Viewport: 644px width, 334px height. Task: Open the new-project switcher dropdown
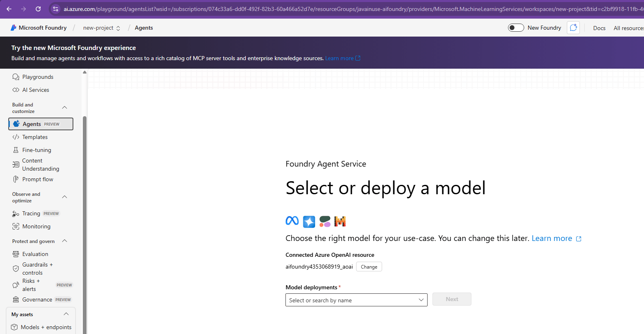pos(102,28)
